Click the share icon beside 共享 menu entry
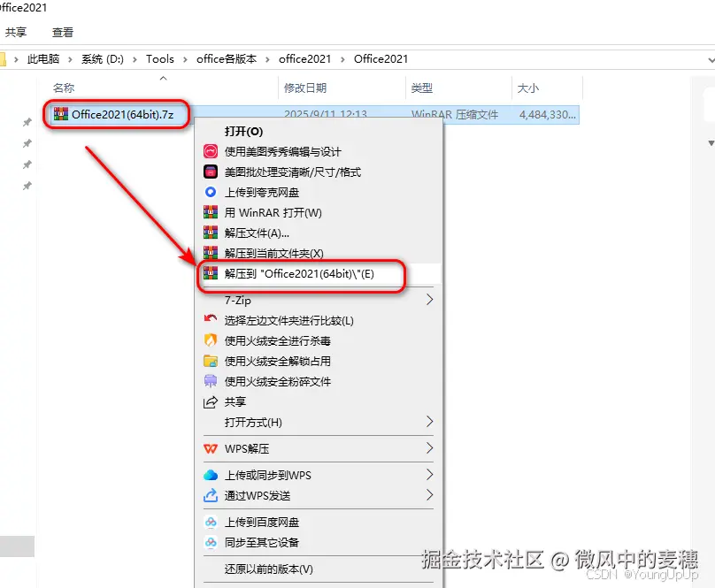This screenshot has height=588, width=715. (211, 401)
